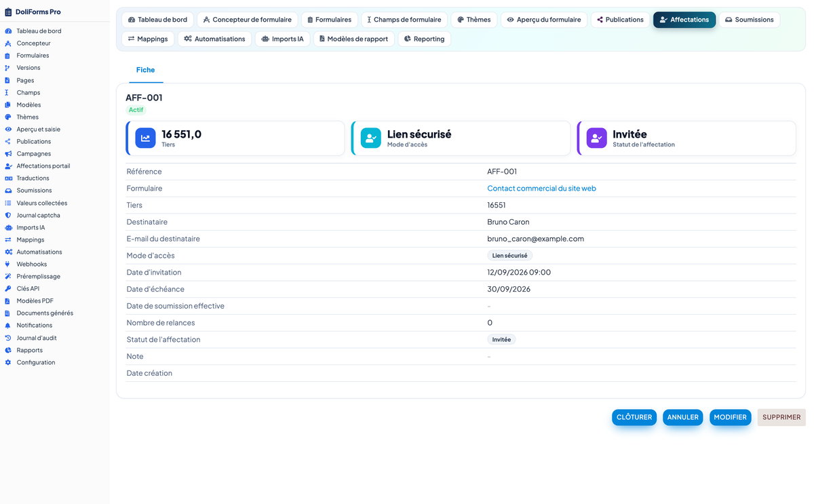Click the Affectations portail user icon
Screen dimensions: 814x504
coord(8,166)
